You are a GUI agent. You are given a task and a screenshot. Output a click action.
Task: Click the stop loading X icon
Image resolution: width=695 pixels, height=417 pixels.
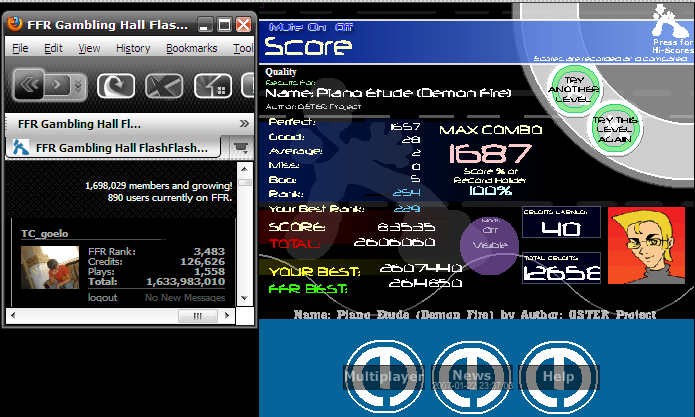tap(164, 85)
